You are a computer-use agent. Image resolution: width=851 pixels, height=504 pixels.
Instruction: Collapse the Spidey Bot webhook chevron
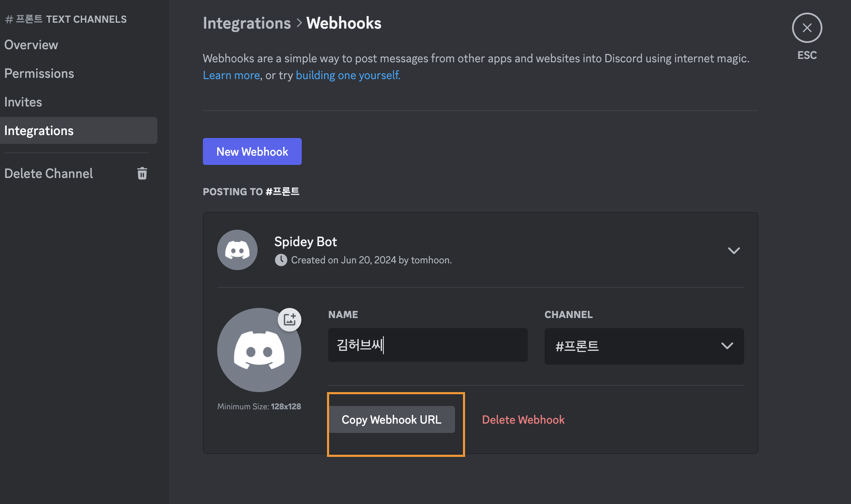pyautogui.click(x=734, y=251)
